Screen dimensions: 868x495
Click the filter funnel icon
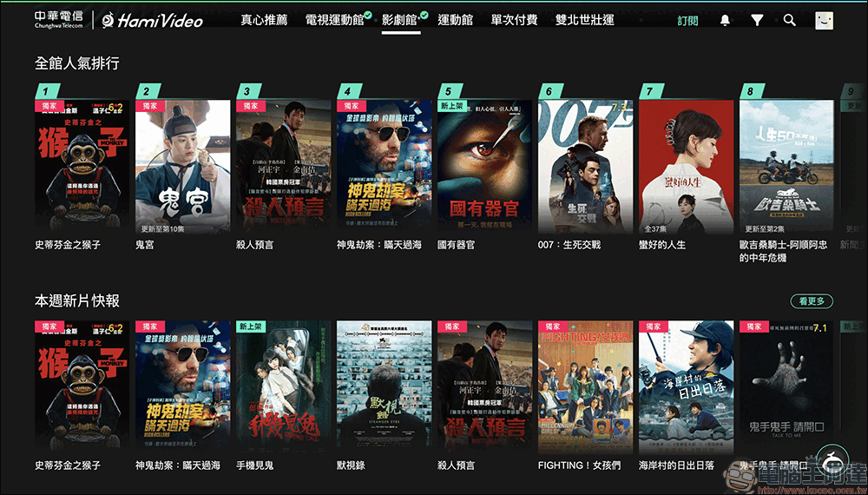pyautogui.click(x=757, y=21)
